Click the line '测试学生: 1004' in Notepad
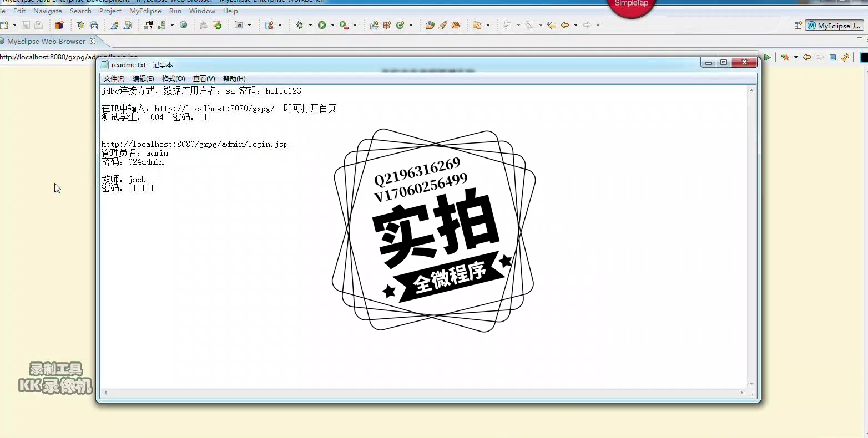The height and width of the screenshot is (438, 868). (157, 118)
